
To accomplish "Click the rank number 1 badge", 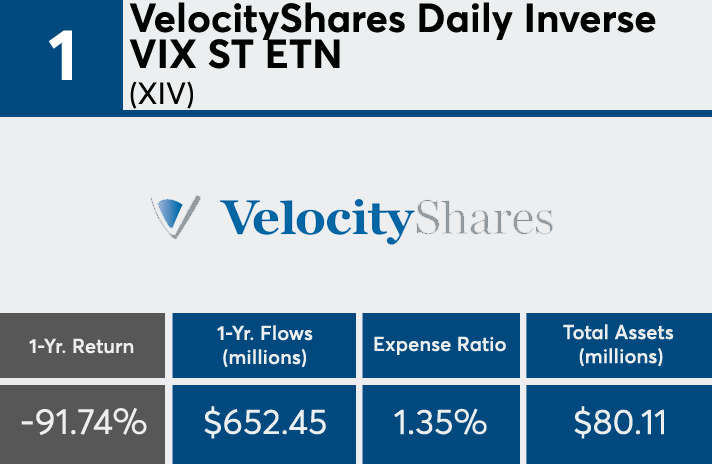I will 62,56.
